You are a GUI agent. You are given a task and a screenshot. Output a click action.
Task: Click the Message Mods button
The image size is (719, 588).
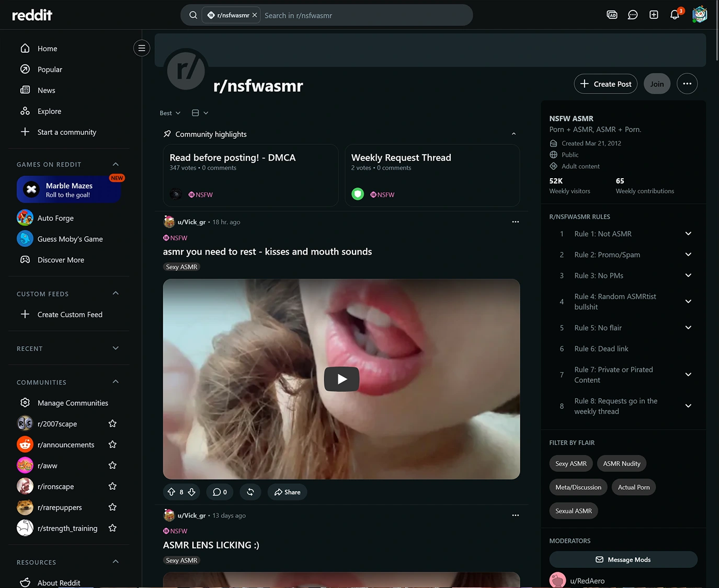[x=623, y=559]
